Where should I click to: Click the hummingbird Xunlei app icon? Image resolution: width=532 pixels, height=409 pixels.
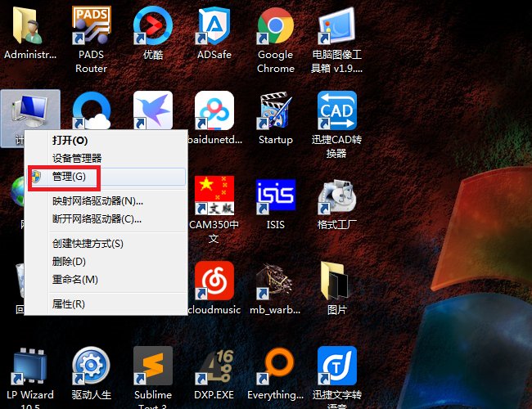(x=153, y=110)
